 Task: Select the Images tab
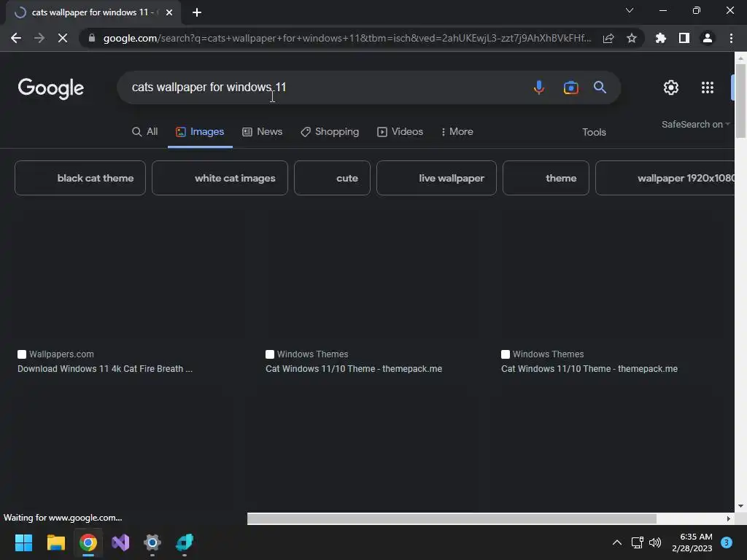(x=200, y=132)
